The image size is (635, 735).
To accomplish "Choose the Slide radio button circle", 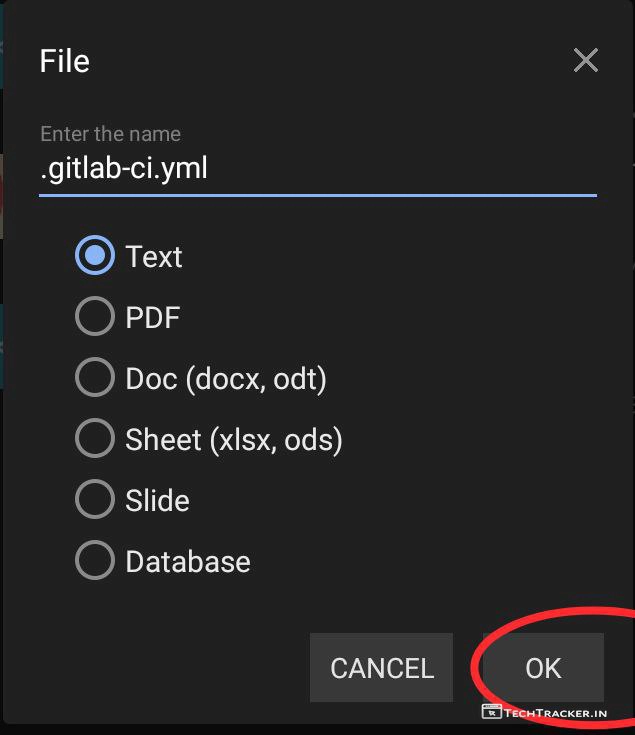I will (x=95, y=500).
